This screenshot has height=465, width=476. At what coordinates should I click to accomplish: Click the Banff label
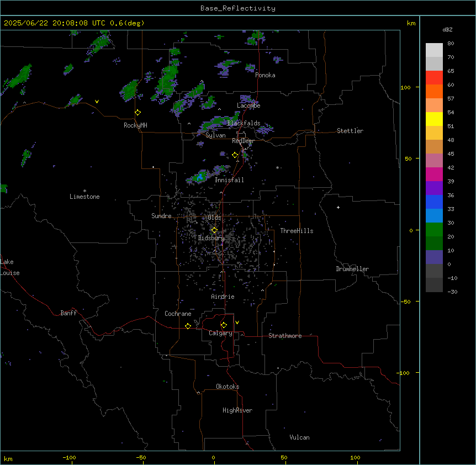(68, 313)
